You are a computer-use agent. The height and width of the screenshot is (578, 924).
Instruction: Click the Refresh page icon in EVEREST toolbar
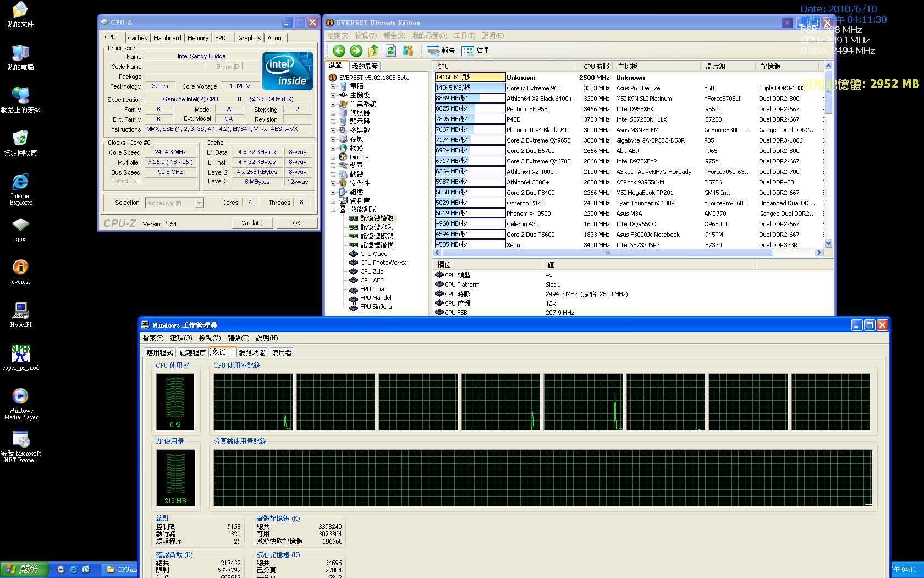point(391,50)
